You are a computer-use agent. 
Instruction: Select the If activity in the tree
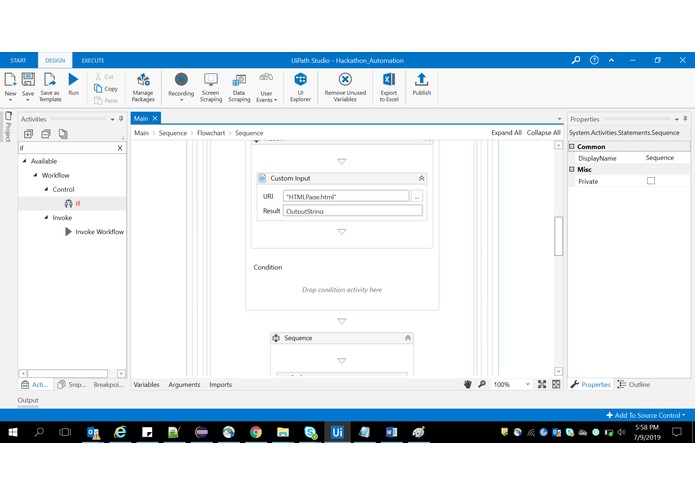tap(72, 203)
